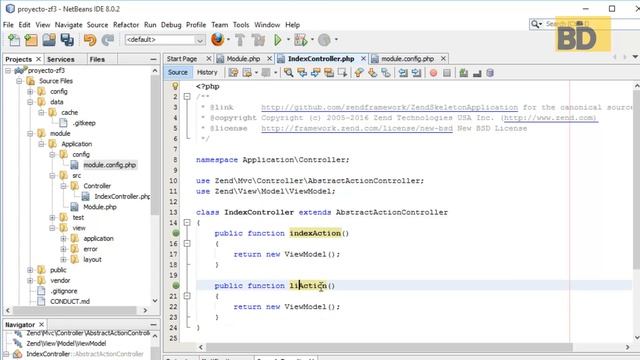Click the New File toolbar icon
This screenshot has height=360, width=640.
pyautogui.click(x=14, y=40)
